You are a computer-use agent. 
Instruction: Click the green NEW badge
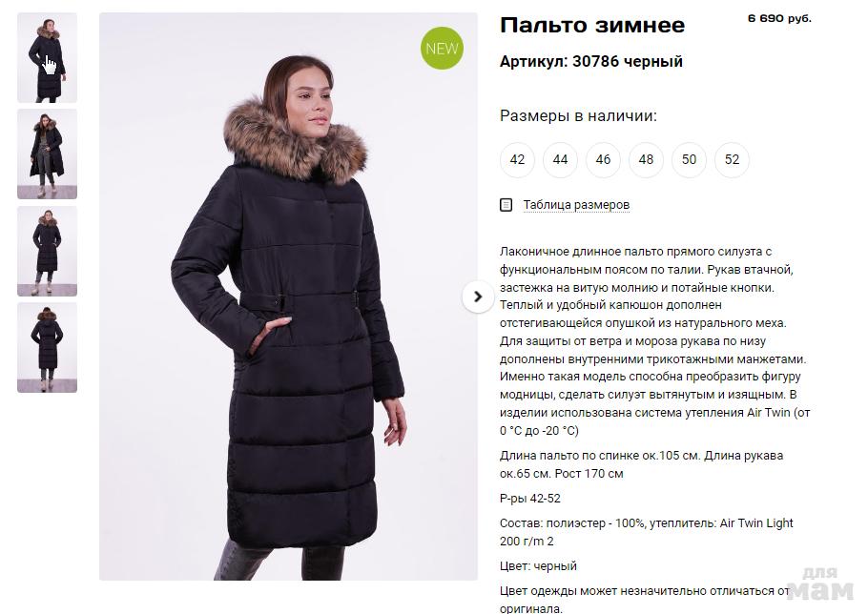pyautogui.click(x=442, y=48)
